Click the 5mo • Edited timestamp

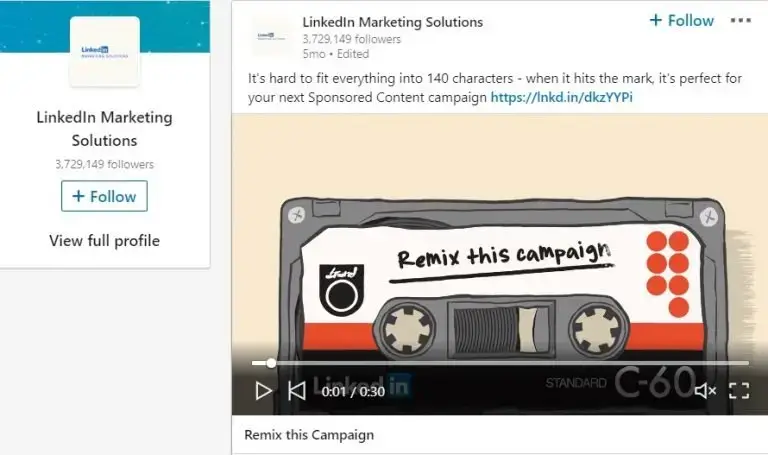click(x=336, y=54)
